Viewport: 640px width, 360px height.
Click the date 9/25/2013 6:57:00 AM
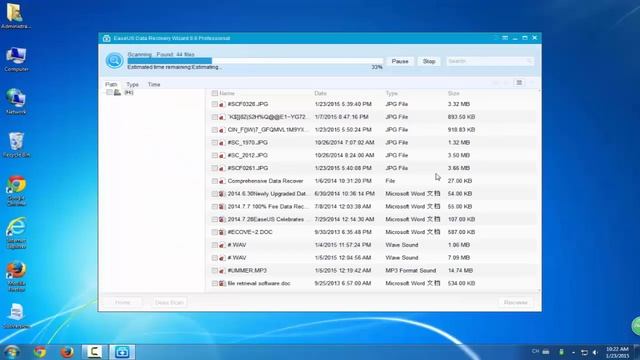(x=343, y=283)
